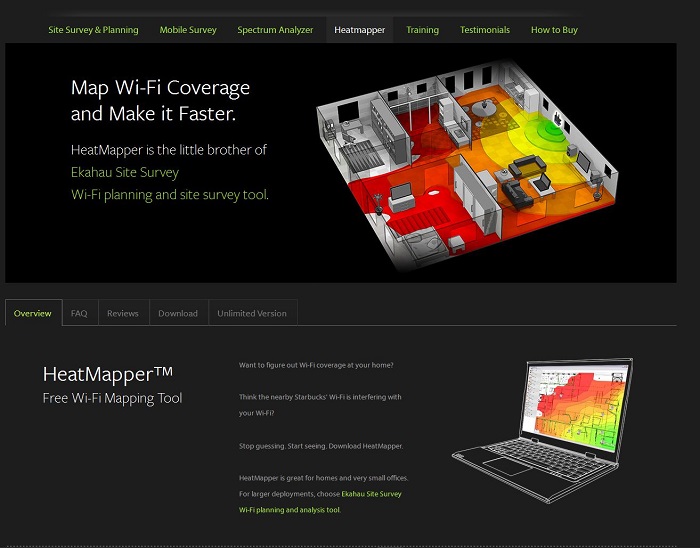
Task: Open the Unlimited Version tab
Action: pos(252,313)
